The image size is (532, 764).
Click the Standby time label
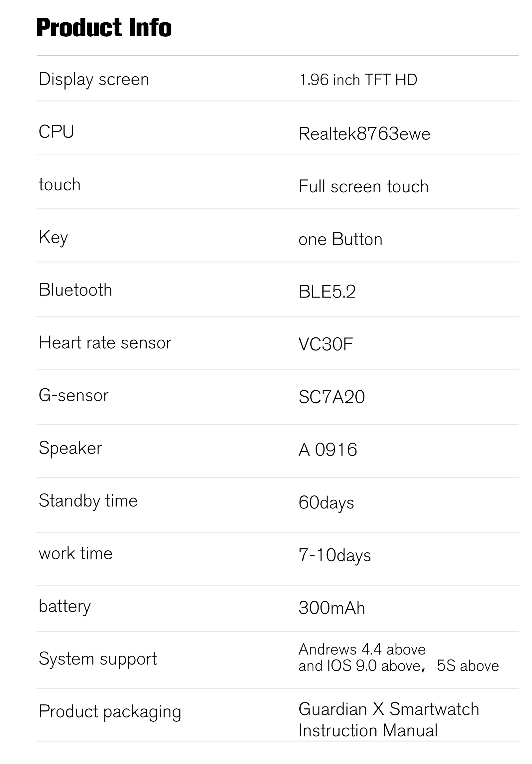(88, 501)
